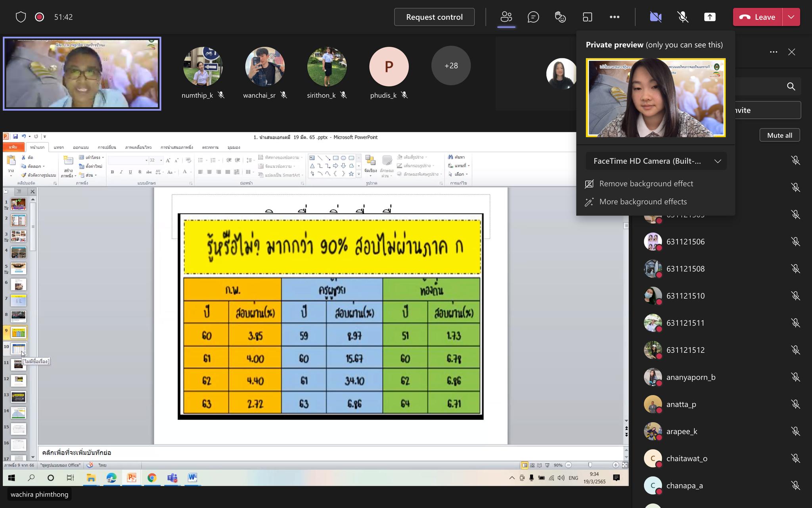
Task: Open the raise hand reactions icon
Action: tap(560, 17)
